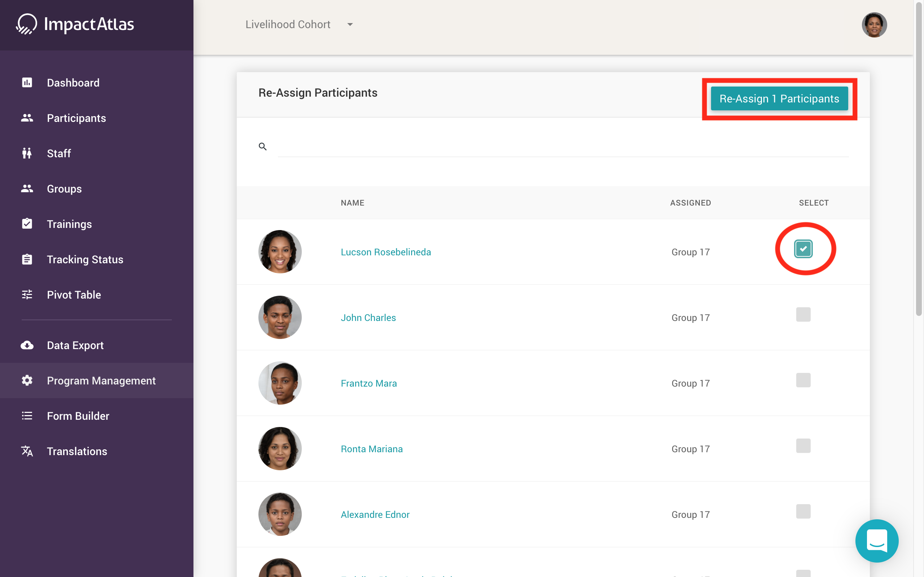Viewport: 924px width, 577px height.
Task: Open Groups in the sidebar
Action: [64, 189]
